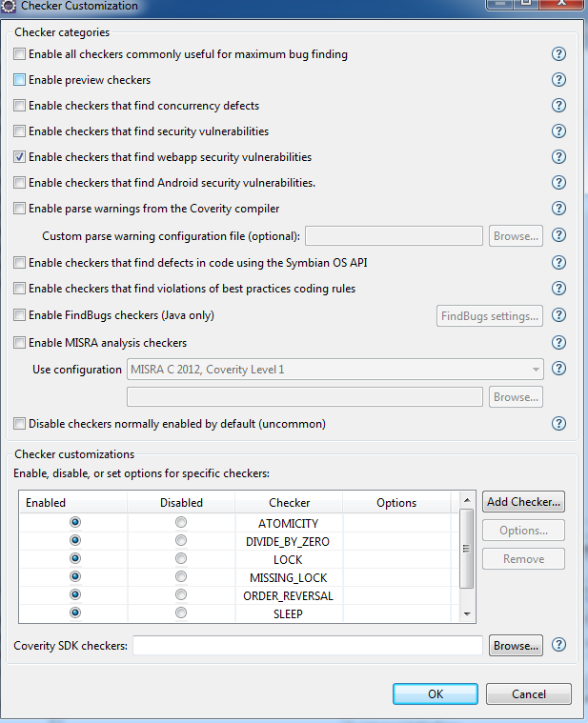Enable FindBugs checkers (Java only)
This screenshot has width=588, height=723.
click(20, 315)
